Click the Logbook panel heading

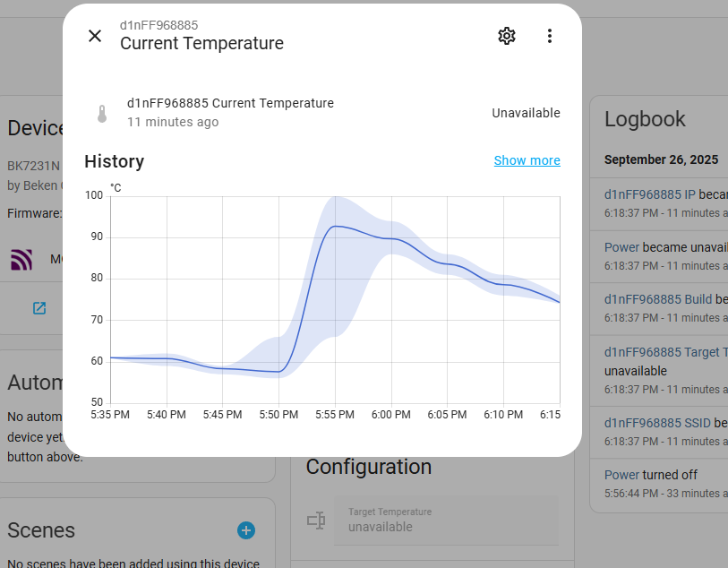tap(645, 119)
